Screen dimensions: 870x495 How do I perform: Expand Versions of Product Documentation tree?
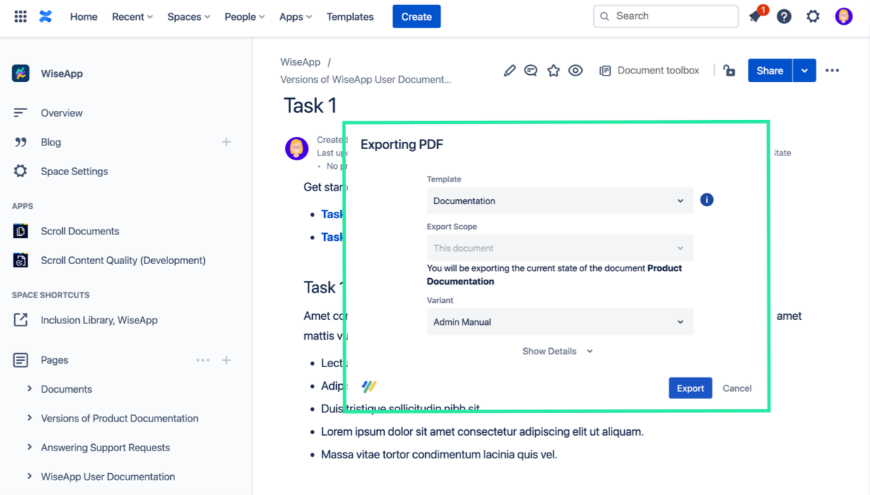(29, 418)
